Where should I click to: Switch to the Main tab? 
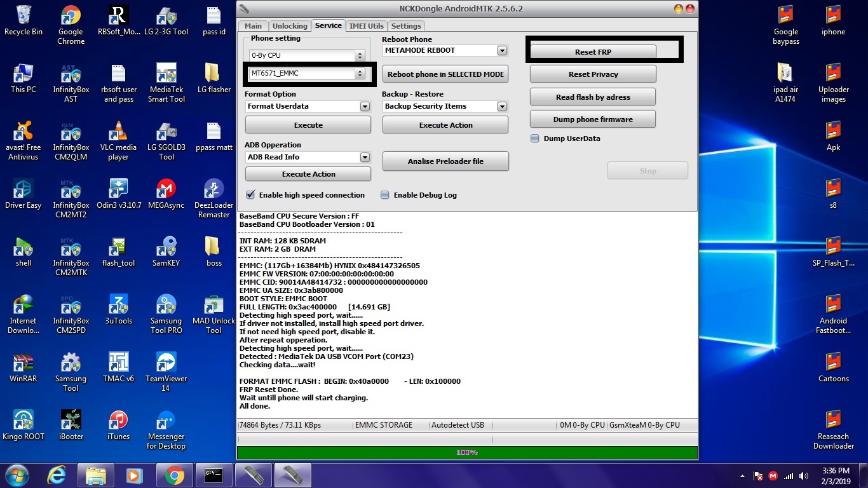(x=253, y=26)
